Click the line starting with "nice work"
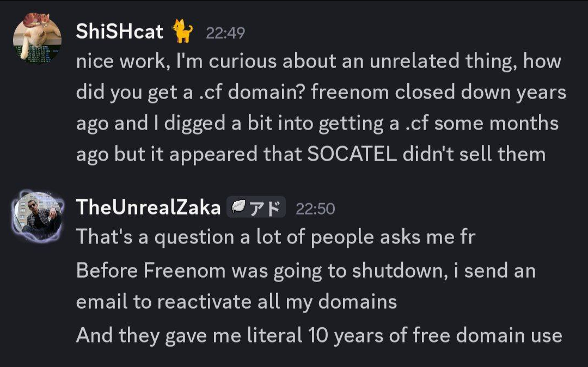Viewport: 588px width, 367px height. (x=318, y=62)
